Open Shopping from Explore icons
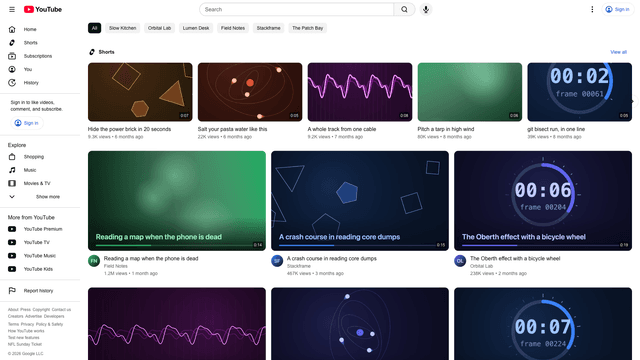Viewport: 640px width, 360px height. click(x=12, y=157)
